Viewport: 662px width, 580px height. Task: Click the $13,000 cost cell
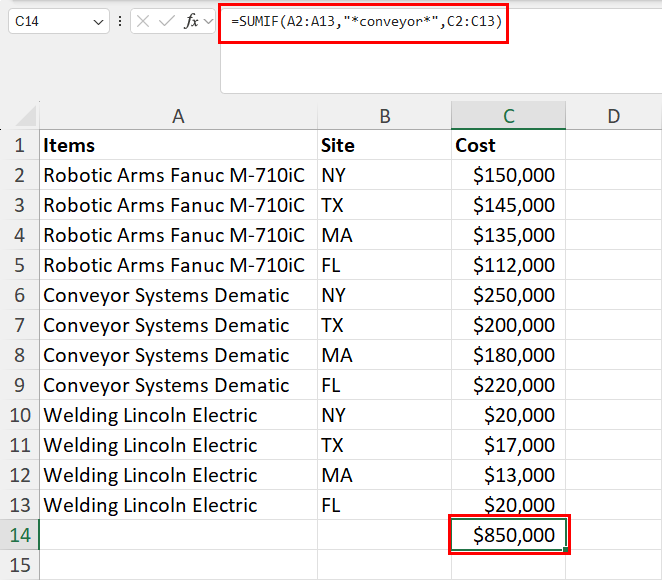click(x=508, y=475)
